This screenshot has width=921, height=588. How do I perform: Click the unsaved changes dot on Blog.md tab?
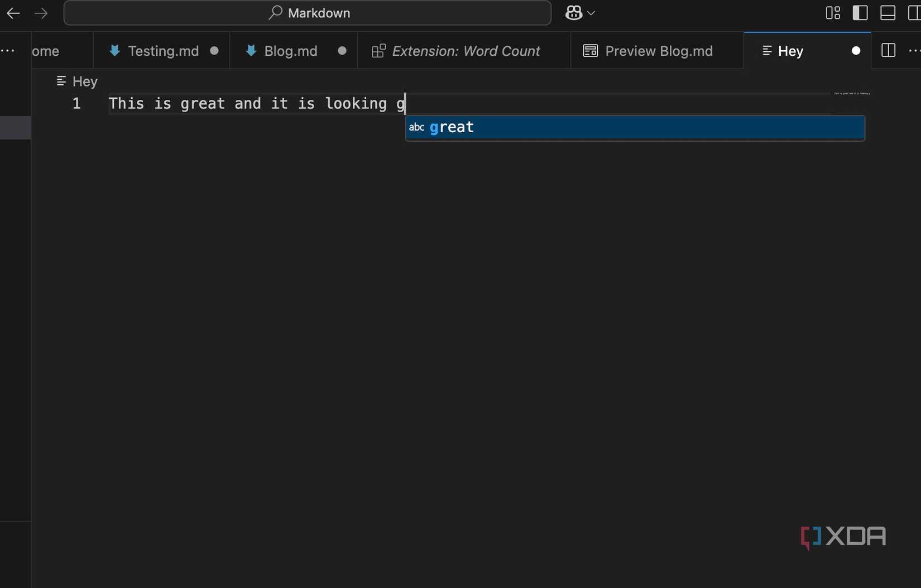342,50
